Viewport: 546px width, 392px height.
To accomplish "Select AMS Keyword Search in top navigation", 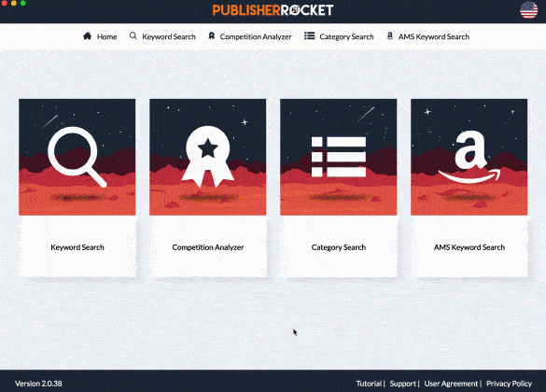I will (434, 36).
